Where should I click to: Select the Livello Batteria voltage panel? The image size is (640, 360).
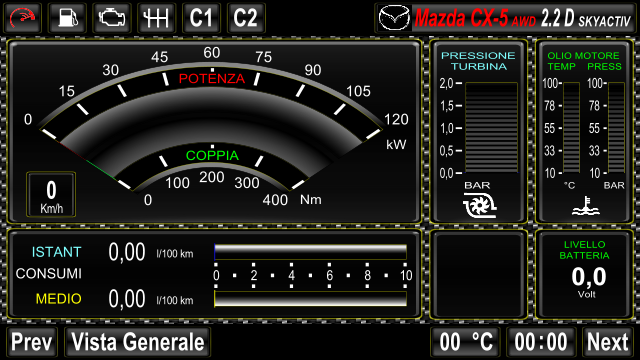click(584, 274)
